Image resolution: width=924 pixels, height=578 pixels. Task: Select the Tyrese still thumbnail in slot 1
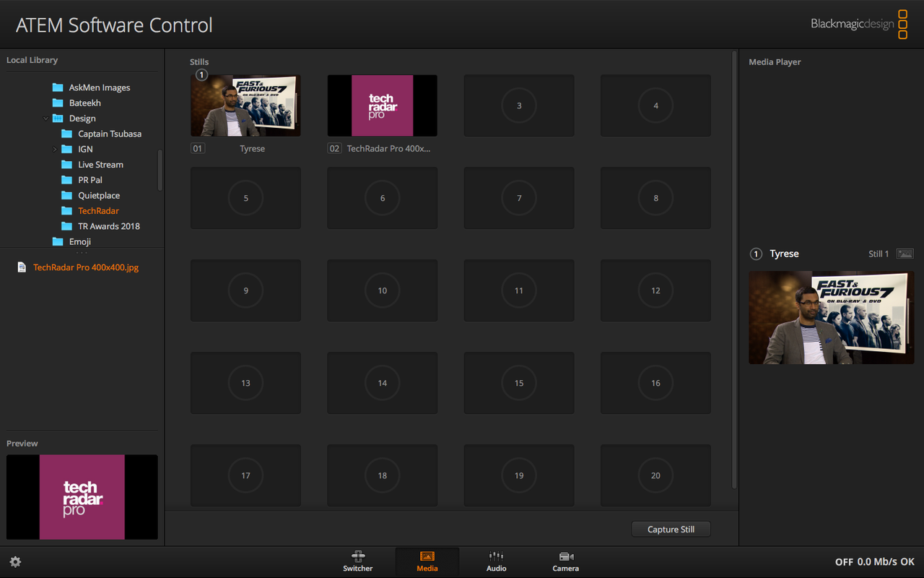245,105
